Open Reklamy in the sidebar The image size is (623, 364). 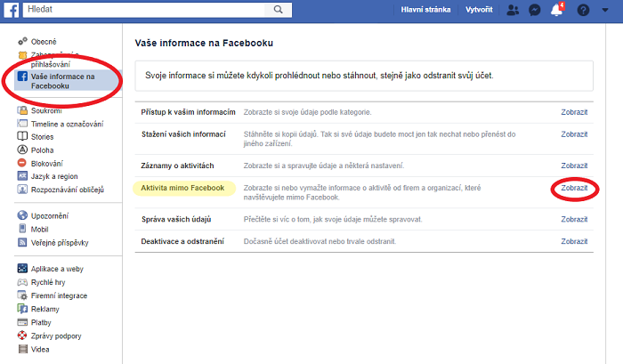pyautogui.click(x=45, y=309)
